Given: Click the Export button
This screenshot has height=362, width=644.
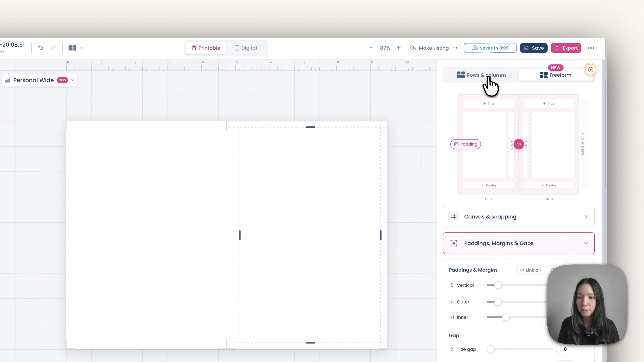Looking at the screenshot, I should coord(566,48).
